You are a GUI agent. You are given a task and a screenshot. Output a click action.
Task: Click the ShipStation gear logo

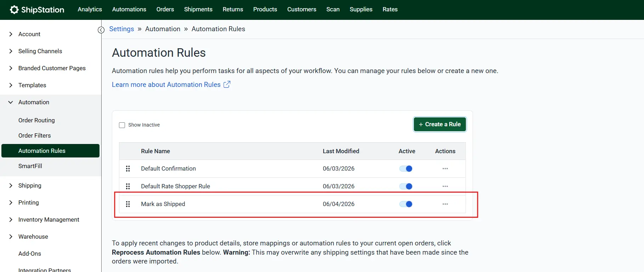click(14, 10)
